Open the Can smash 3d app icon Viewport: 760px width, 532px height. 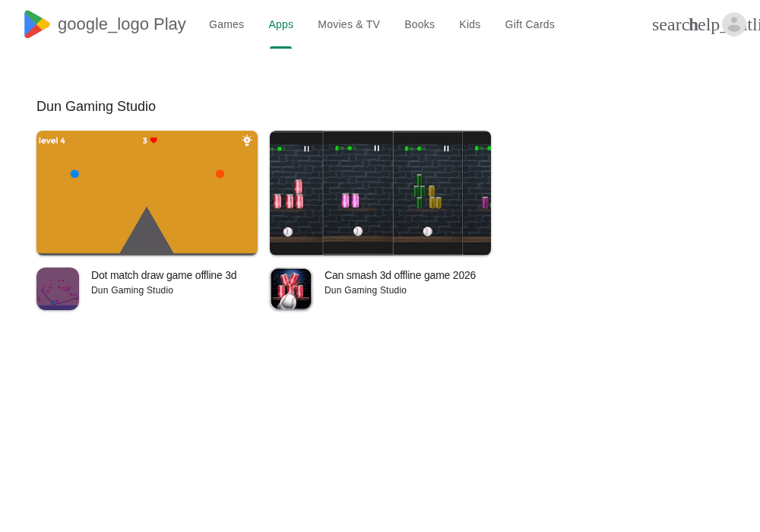[291, 289]
